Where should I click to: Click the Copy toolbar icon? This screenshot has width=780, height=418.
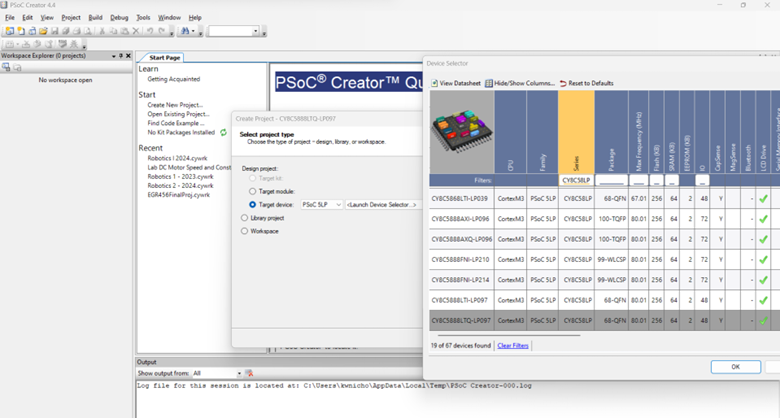click(113, 31)
